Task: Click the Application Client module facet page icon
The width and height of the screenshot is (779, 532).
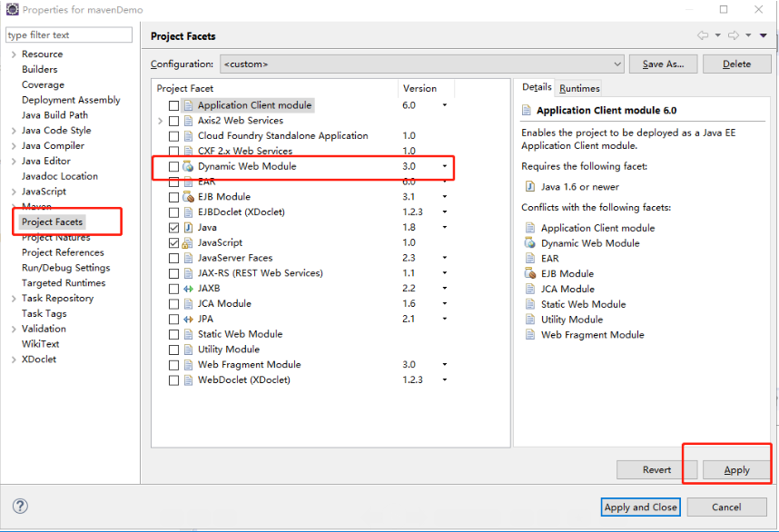Action: pyautogui.click(x=188, y=105)
